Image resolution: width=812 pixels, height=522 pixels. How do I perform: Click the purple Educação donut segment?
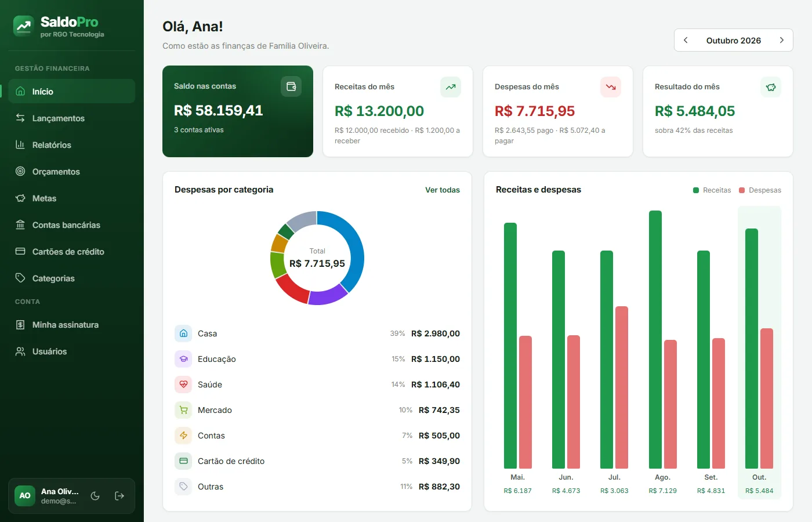coord(328,296)
